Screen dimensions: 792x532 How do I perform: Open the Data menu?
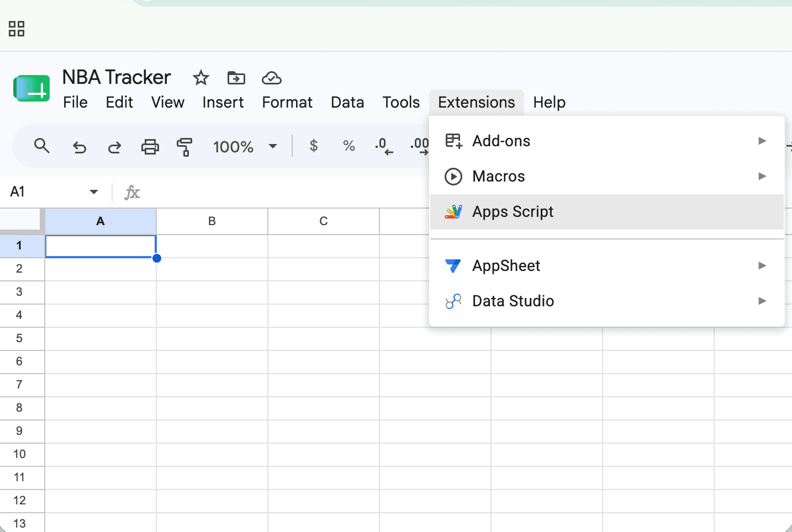coord(347,103)
